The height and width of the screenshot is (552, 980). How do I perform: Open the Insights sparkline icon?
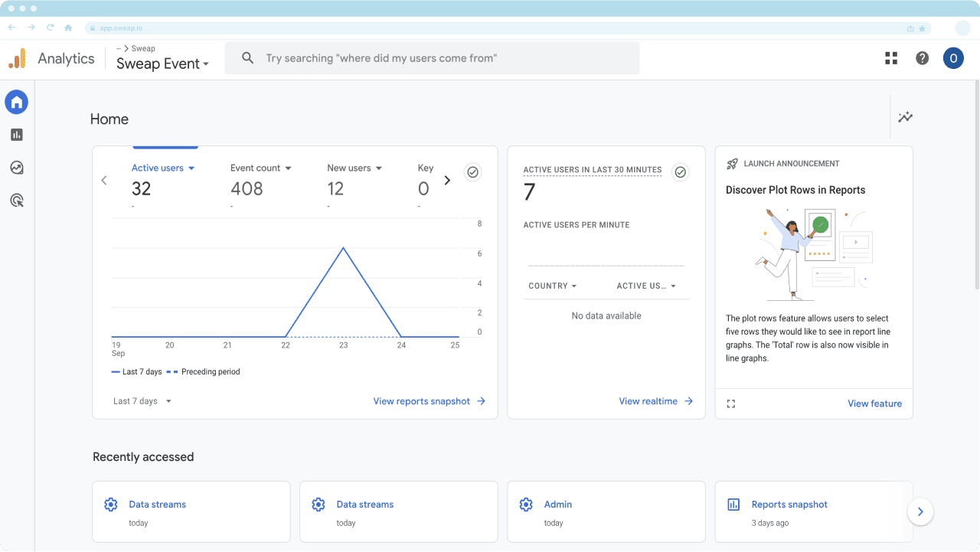[x=906, y=117]
